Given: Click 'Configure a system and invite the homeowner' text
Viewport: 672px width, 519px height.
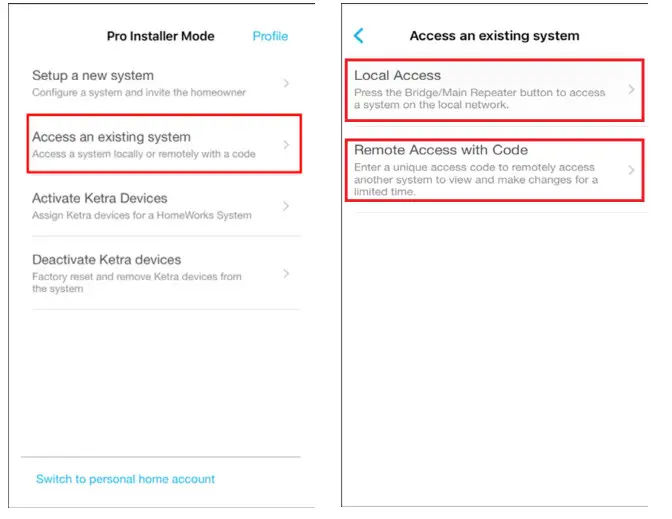Looking at the screenshot, I should coord(139,93).
